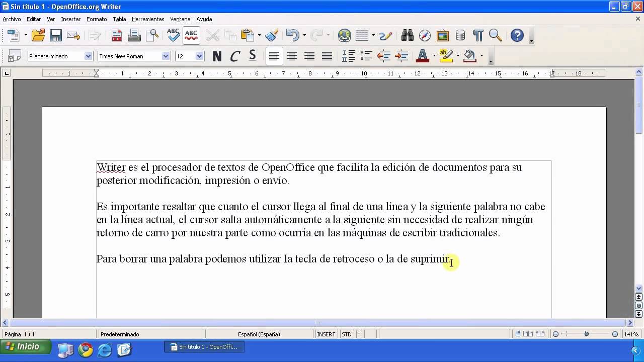The image size is (644, 362).
Task: Toggle underline with the S button
Action: (253, 56)
